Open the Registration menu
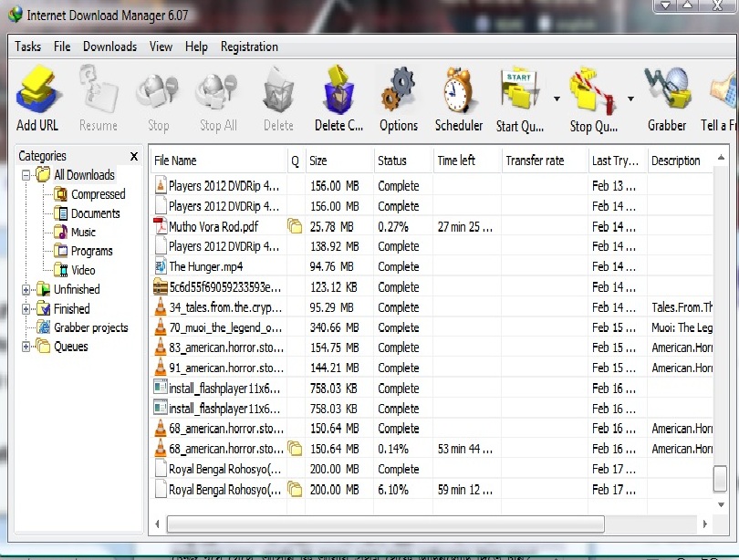 pyautogui.click(x=249, y=47)
